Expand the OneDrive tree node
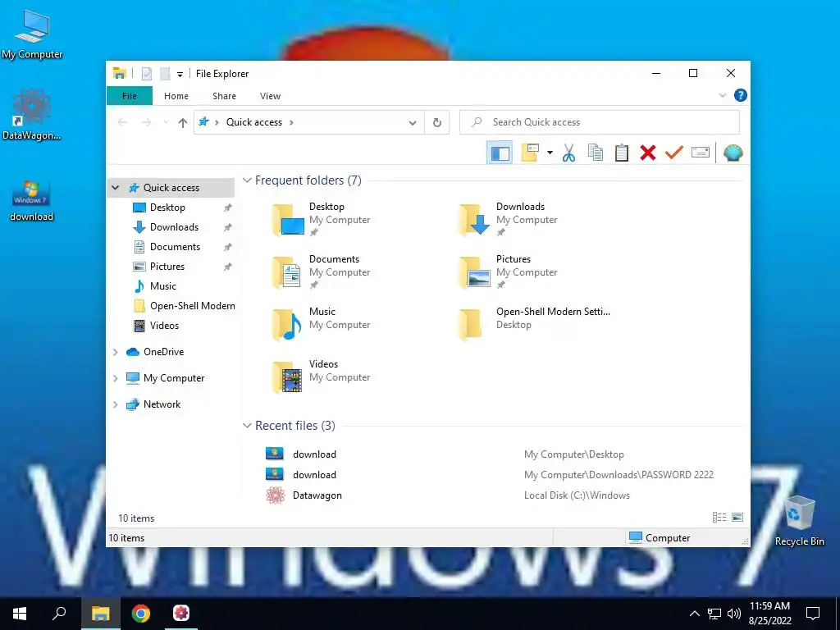 [x=115, y=352]
